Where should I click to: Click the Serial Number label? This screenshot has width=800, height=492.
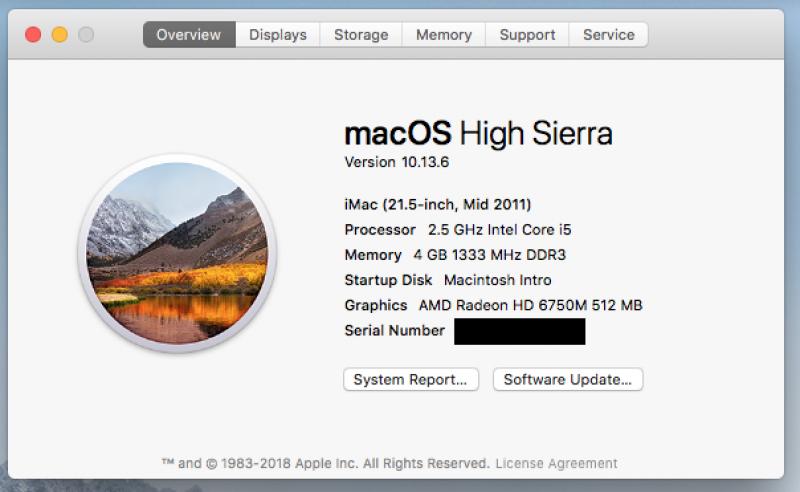[x=394, y=331]
